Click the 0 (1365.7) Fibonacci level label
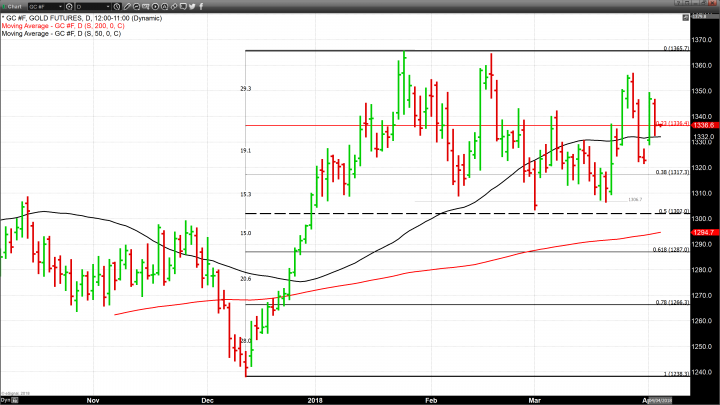This screenshot has width=720, height=405. (x=676, y=48)
